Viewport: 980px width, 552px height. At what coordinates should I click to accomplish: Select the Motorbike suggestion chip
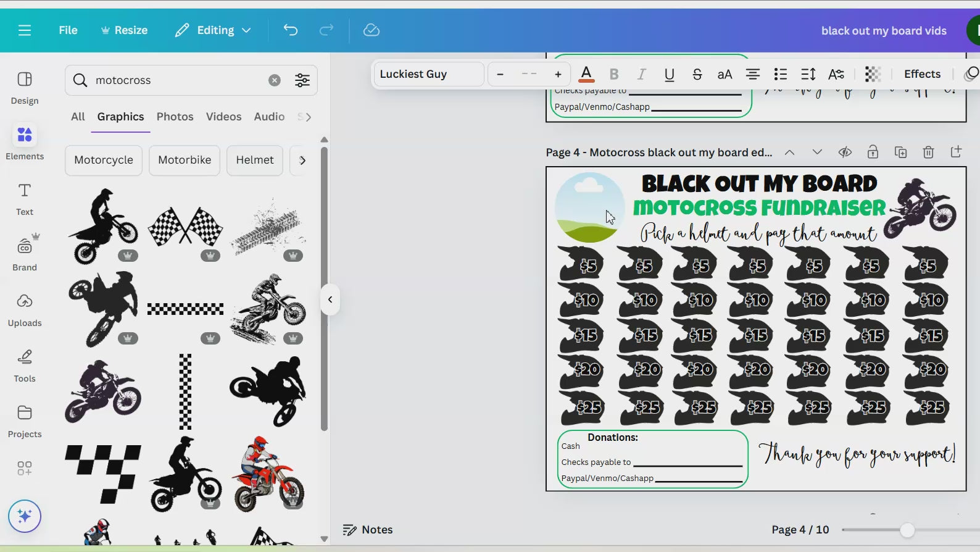click(x=185, y=160)
